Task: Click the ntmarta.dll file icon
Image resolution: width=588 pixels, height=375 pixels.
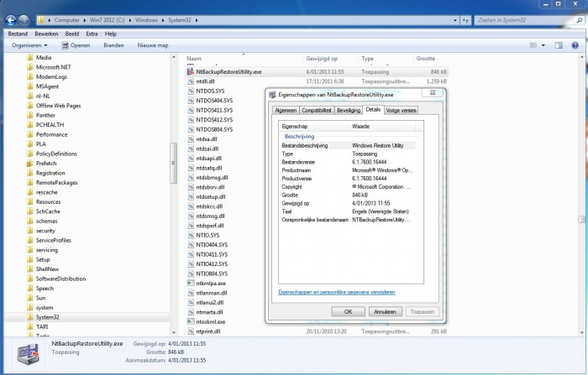Action: 191,312
